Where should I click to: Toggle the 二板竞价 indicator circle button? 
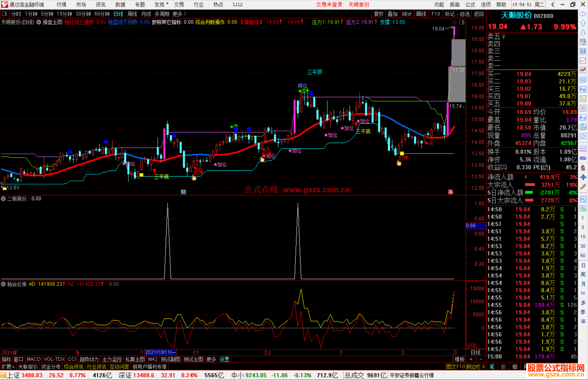pos(3,199)
